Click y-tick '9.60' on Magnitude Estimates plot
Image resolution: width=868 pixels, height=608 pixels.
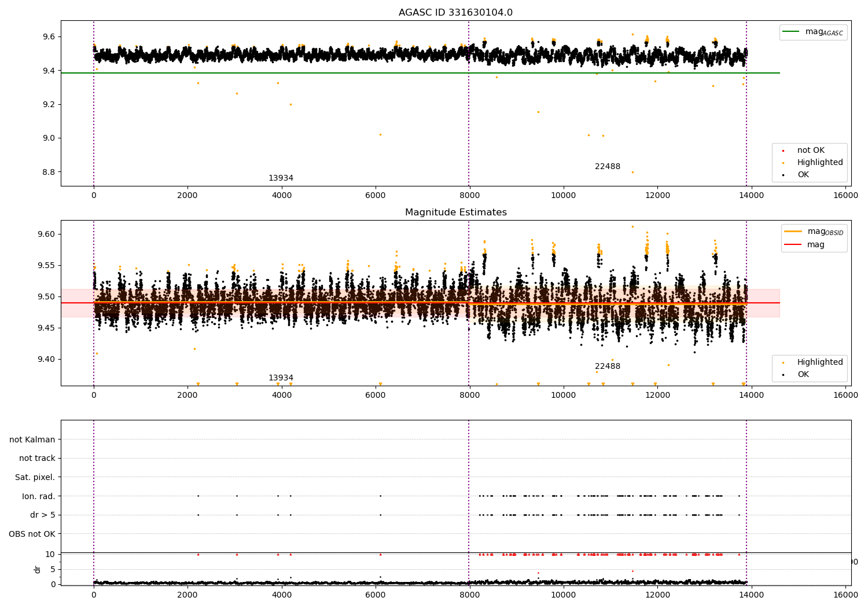[47, 235]
